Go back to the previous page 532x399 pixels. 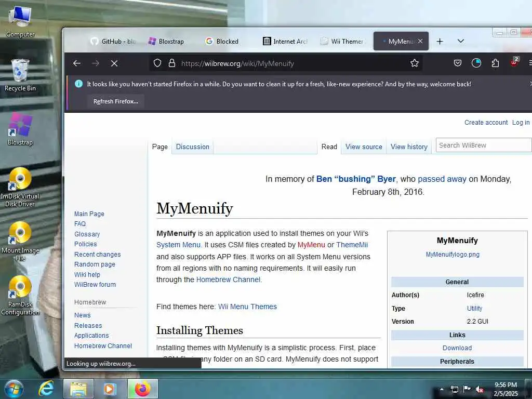[77, 63]
